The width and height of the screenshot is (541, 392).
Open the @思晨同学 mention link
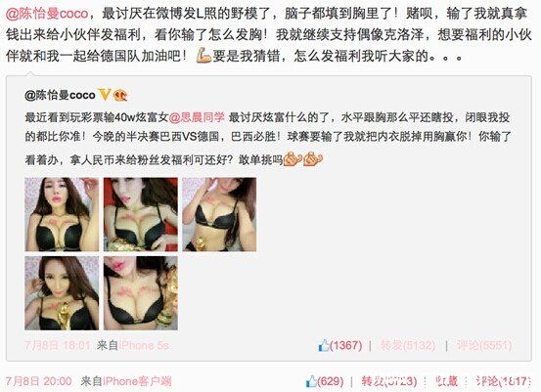coord(197,117)
